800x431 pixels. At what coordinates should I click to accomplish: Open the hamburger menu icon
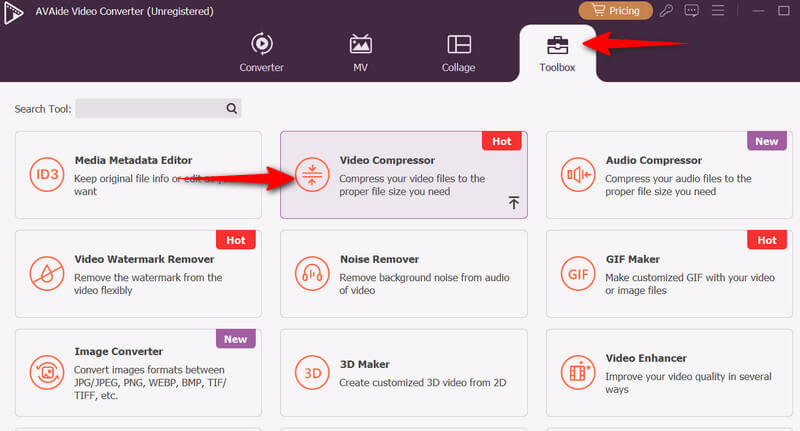click(x=718, y=10)
